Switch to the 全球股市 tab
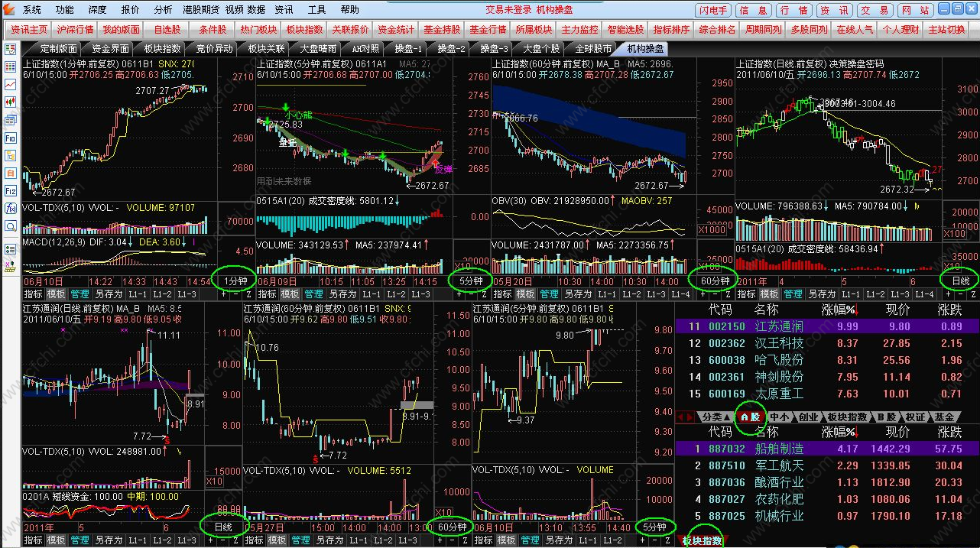The image size is (980, 548). click(594, 48)
